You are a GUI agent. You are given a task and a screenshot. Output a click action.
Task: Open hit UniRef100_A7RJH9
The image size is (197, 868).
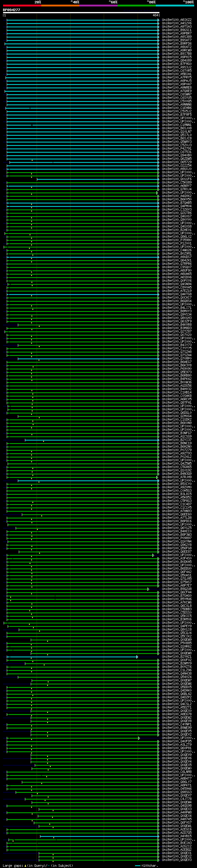point(176,477)
